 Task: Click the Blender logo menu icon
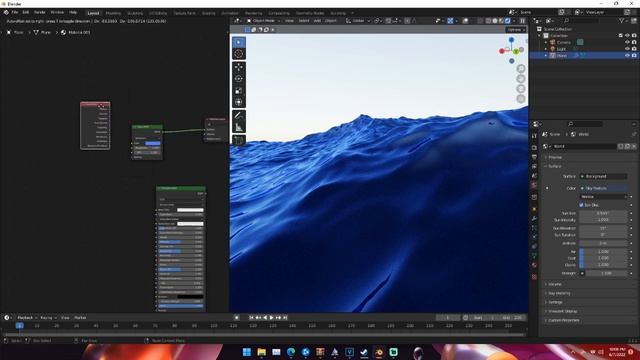(6, 13)
